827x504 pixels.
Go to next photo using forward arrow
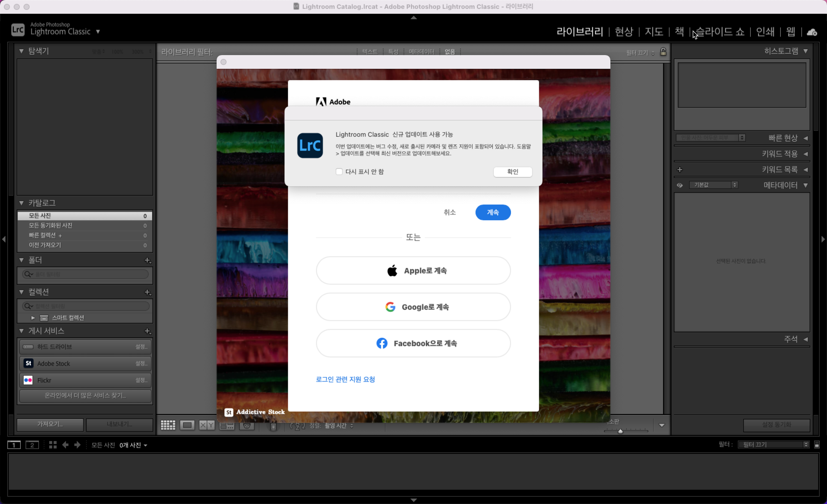(77, 445)
